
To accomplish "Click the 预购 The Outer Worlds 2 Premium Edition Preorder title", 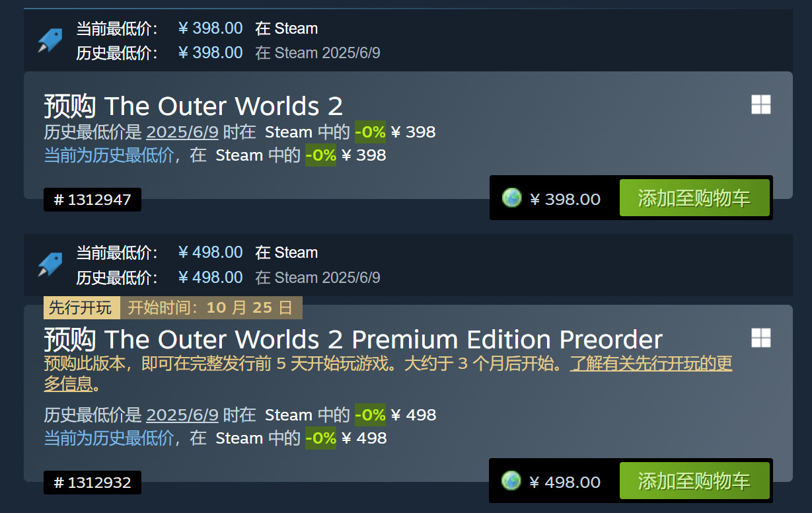I will point(353,340).
